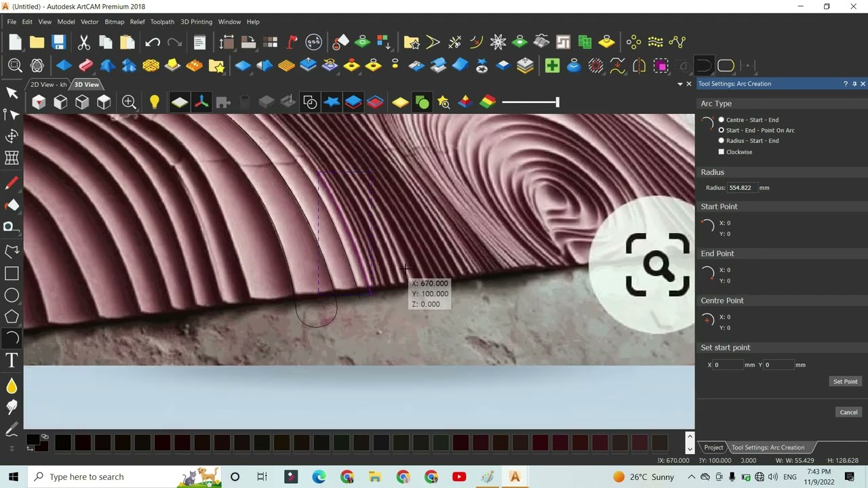Toggle the light bulb icon
This screenshot has width=868, height=488.
coord(155,102)
